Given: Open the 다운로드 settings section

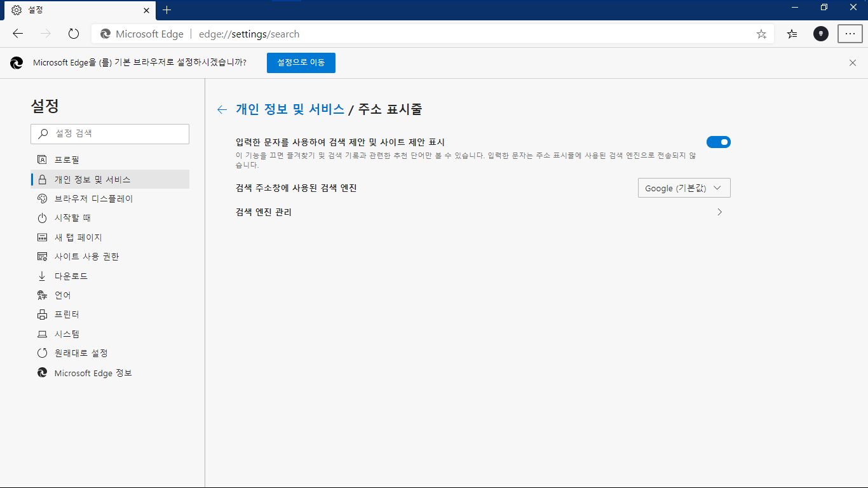Looking at the screenshot, I should click(110, 276).
